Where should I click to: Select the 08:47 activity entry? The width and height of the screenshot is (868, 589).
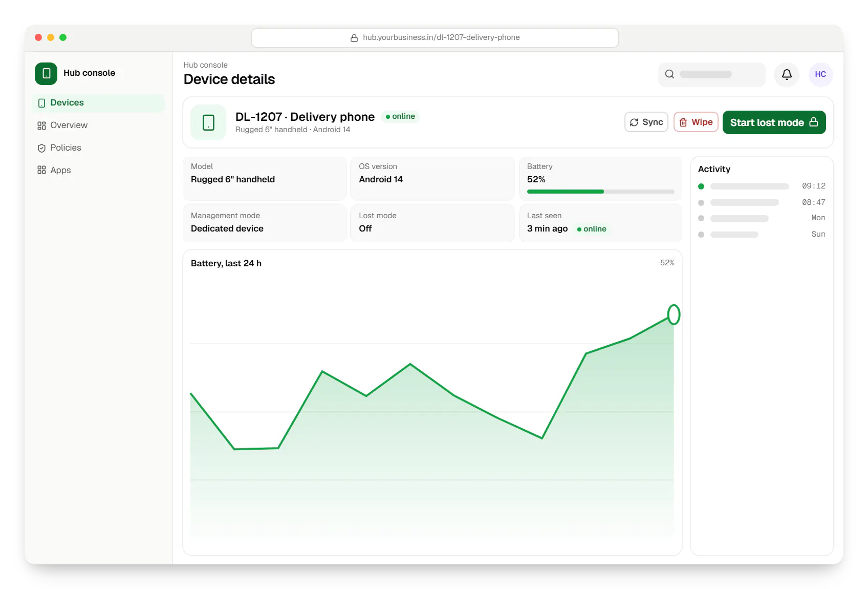[x=762, y=202]
